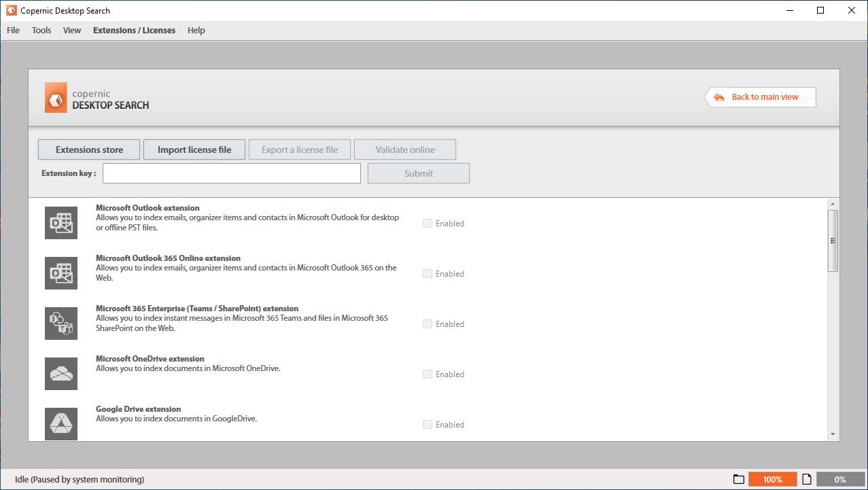Open the Tools menu
The image size is (868, 490).
click(41, 30)
